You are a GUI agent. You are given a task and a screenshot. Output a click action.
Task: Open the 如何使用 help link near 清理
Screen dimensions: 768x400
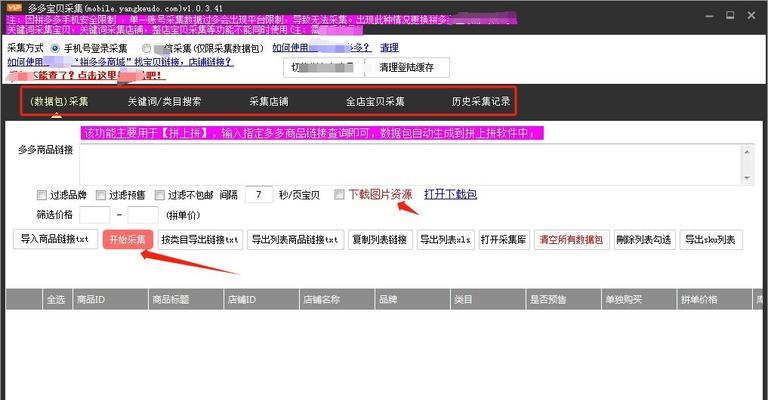click(321, 47)
